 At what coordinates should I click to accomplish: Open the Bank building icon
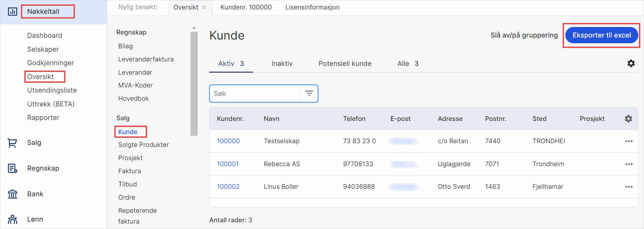coord(12,194)
